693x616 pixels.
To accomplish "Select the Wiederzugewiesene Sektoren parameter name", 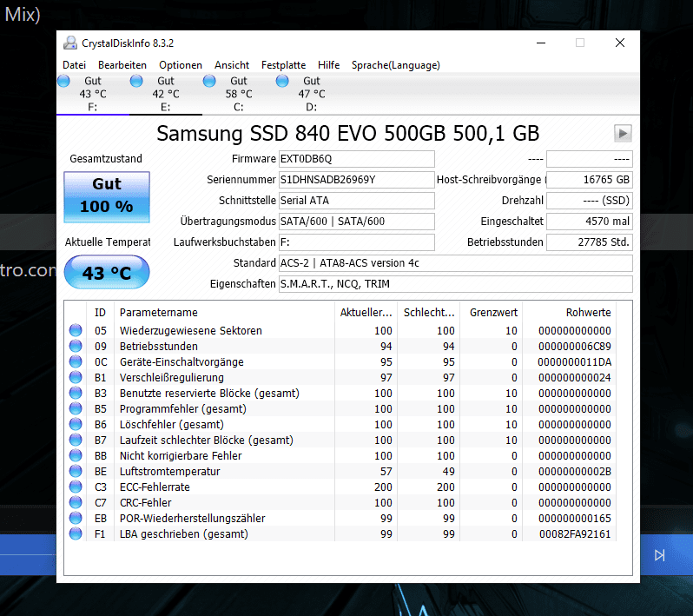I will pos(190,330).
